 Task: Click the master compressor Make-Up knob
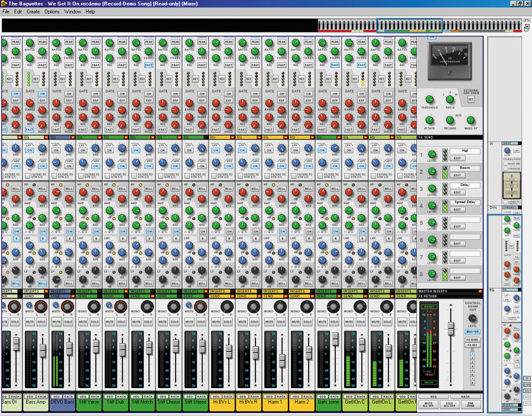point(470,121)
